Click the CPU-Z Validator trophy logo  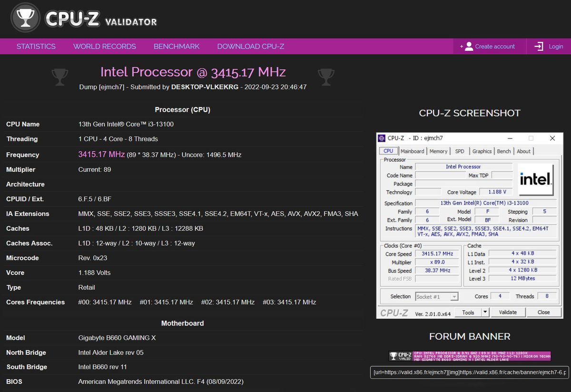click(x=26, y=18)
